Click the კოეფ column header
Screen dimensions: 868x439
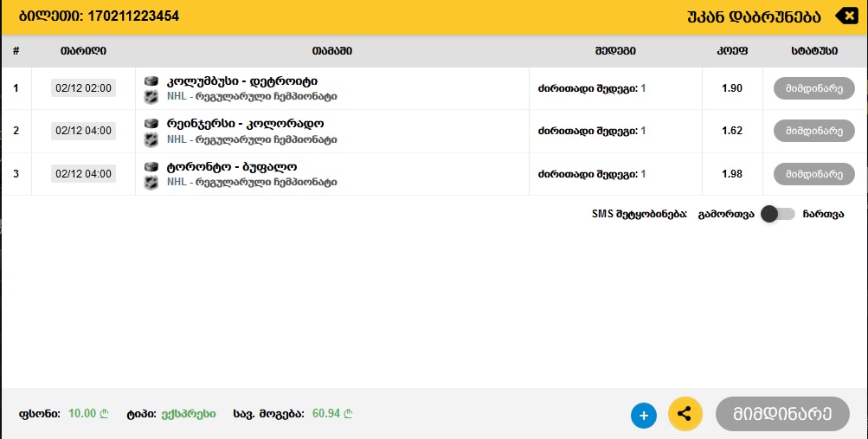click(x=732, y=51)
